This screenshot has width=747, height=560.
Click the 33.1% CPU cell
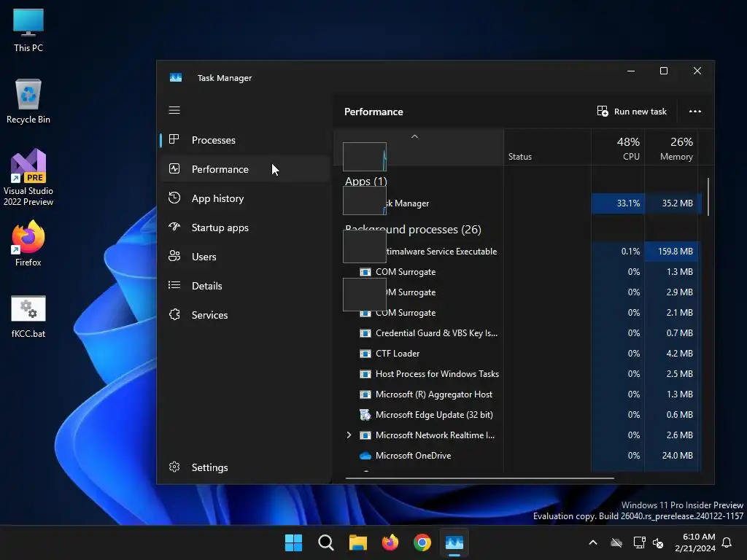click(x=618, y=203)
